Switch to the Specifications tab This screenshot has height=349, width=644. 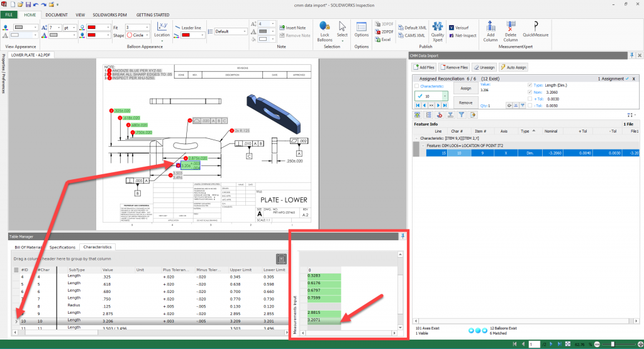(62, 247)
